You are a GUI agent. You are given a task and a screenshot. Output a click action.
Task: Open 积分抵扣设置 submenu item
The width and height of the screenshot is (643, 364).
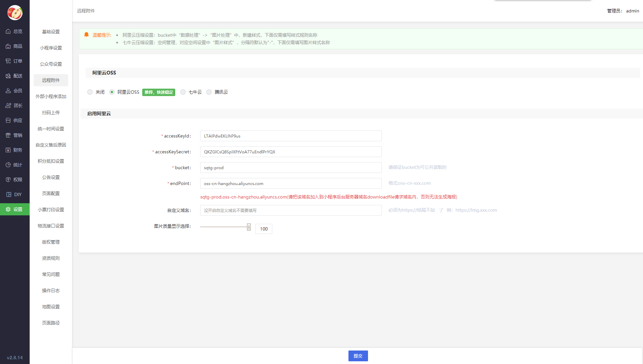click(x=51, y=161)
